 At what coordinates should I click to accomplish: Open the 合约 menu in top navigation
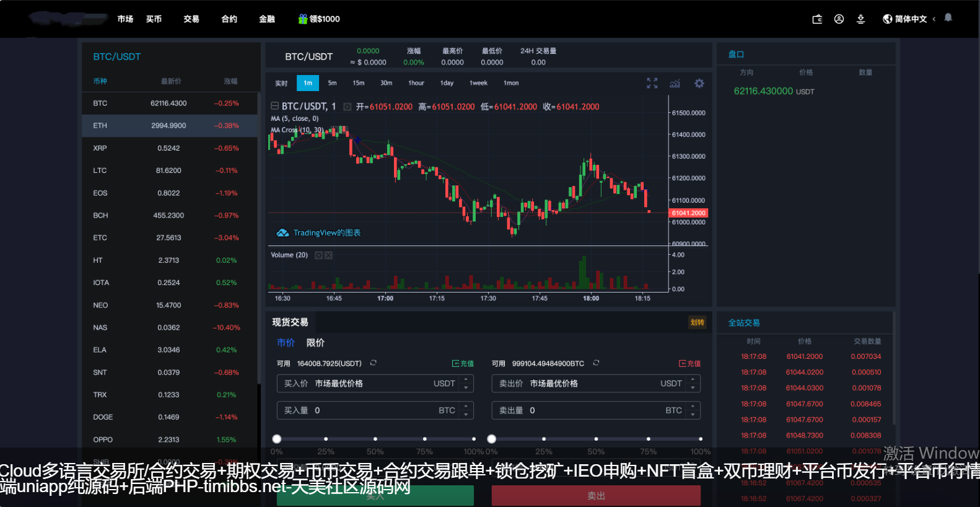pos(229,19)
